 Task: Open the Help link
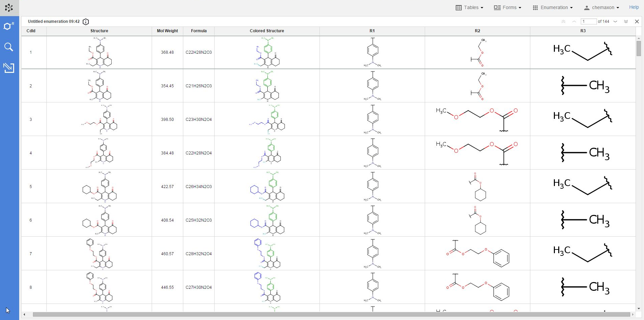coord(634,7)
